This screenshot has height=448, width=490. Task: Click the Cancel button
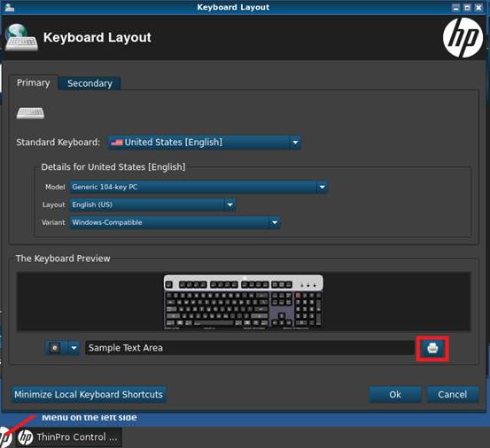pos(453,394)
